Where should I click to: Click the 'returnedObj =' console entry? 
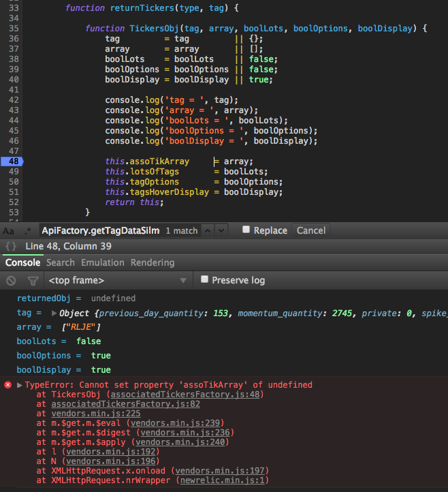(x=49, y=298)
